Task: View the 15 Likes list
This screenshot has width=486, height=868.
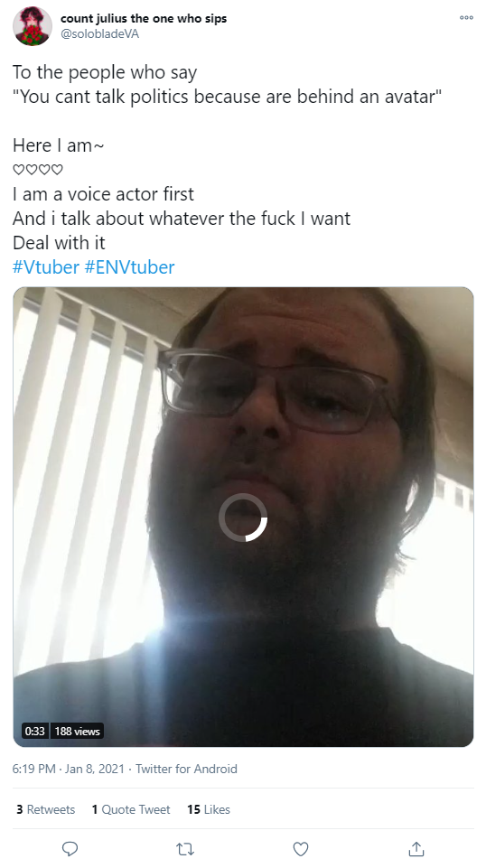Action: point(208,809)
